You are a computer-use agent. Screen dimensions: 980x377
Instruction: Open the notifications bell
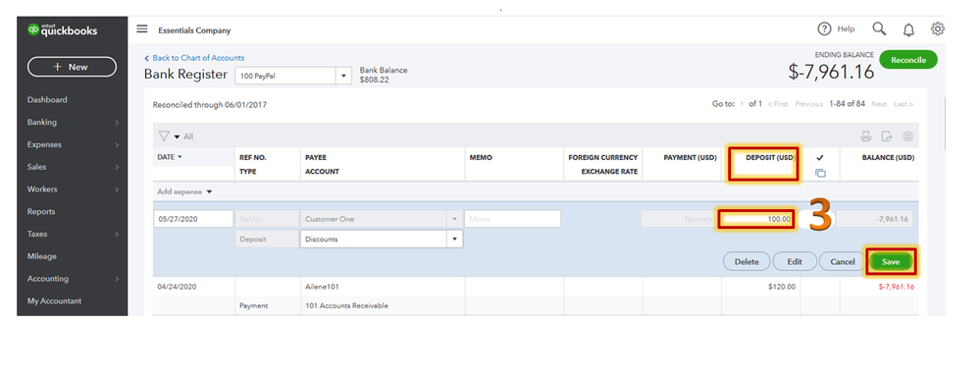[x=908, y=29]
